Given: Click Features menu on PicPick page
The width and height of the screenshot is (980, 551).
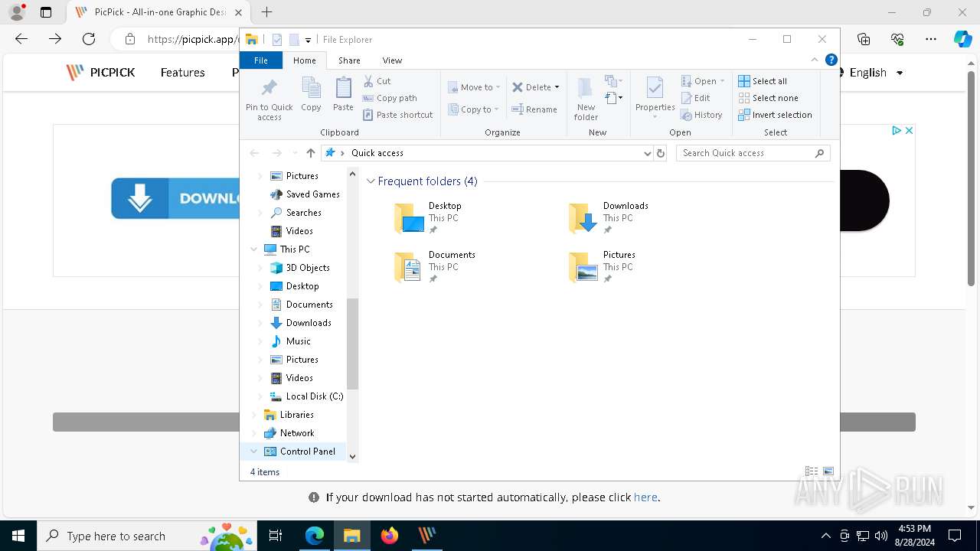Looking at the screenshot, I should [x=182, y=73].
